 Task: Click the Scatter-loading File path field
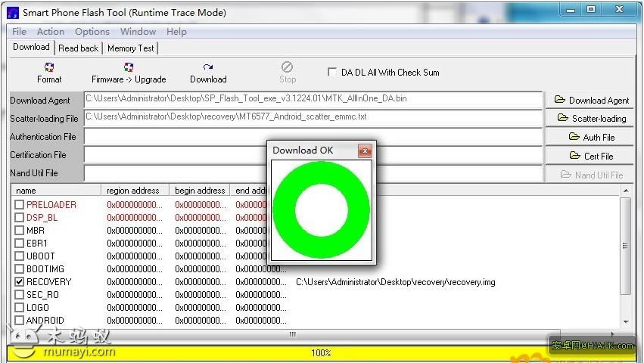[313, 118]
